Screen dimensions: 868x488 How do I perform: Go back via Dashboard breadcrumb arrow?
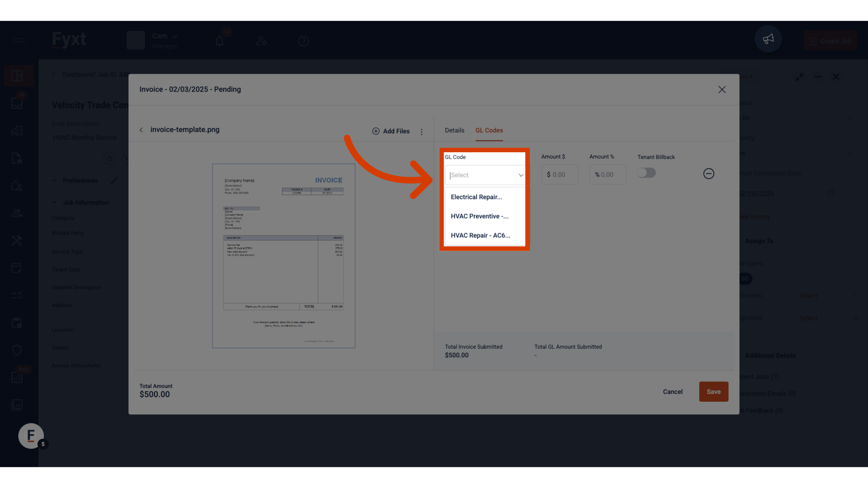pos(53,75)
